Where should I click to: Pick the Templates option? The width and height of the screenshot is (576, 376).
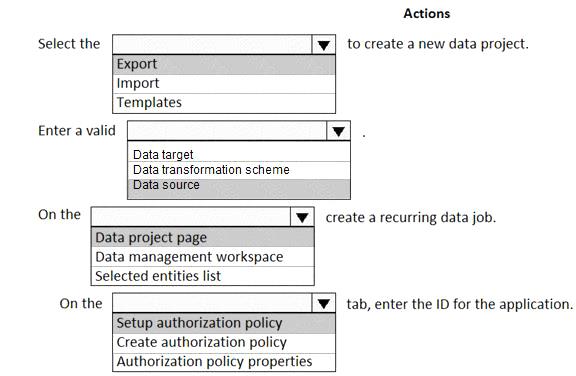click(224, 103)
